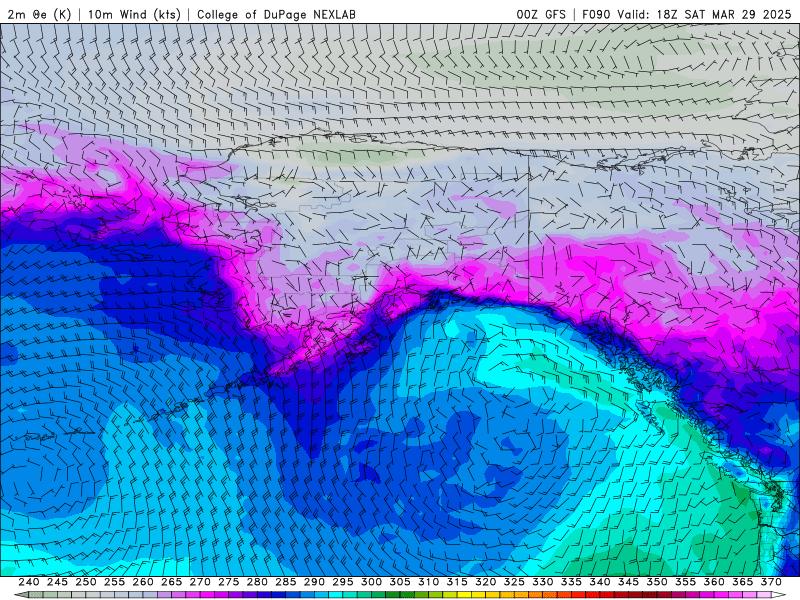The height and width of the screenshot is (600, 800).
Task: Click the 335 value on the color scale
Action: point(571,582)
